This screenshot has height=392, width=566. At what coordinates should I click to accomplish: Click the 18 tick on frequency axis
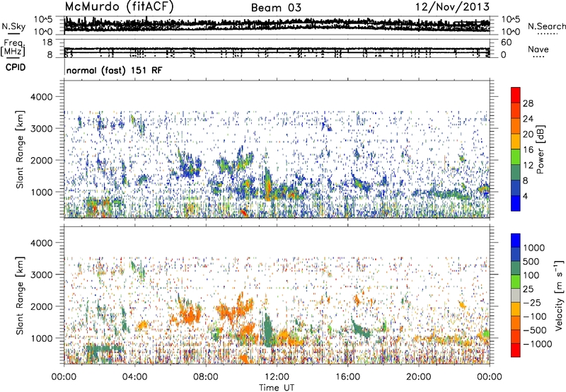tap(47, 42)
